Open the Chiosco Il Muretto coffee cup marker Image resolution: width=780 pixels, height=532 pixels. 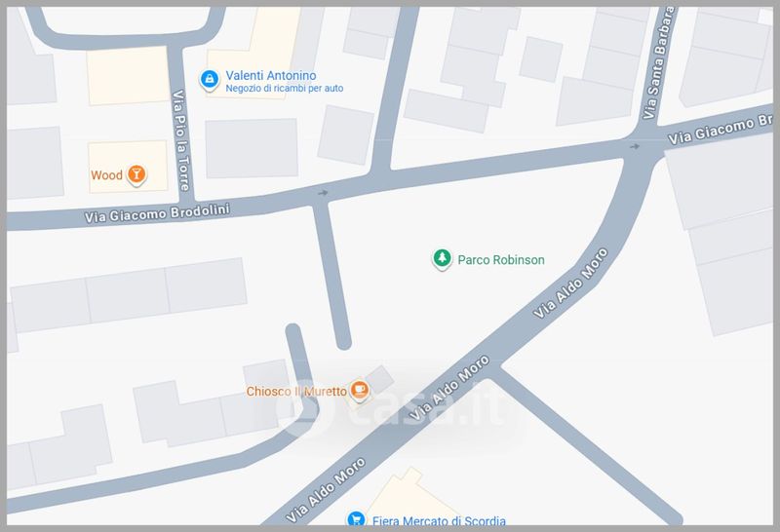coord(360,391)
